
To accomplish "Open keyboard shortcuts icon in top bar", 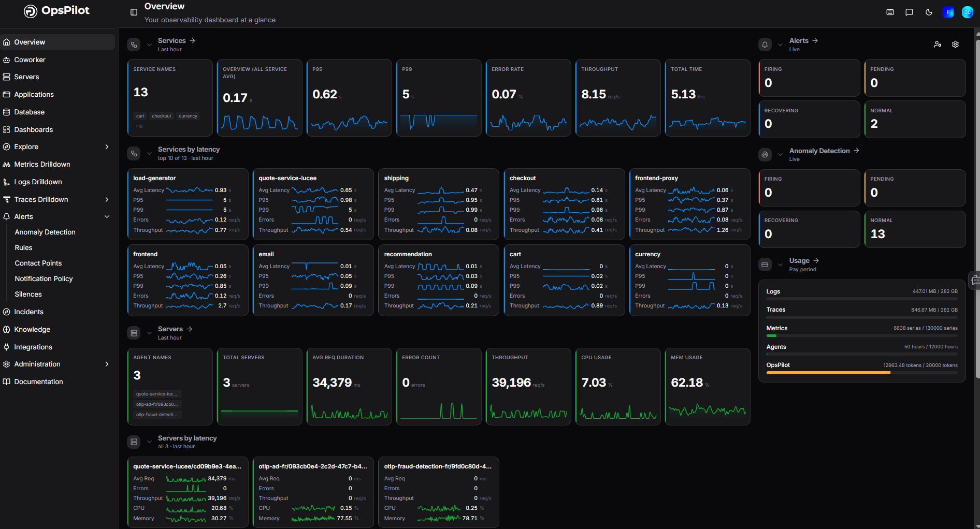I will pos(890,12).
